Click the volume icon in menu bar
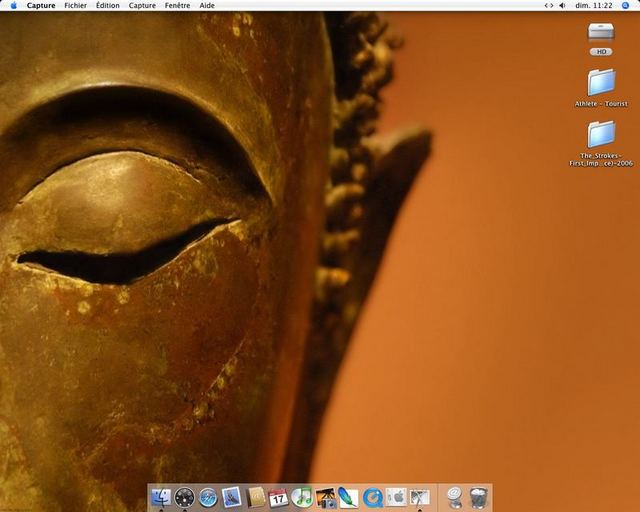 (562, 5)
